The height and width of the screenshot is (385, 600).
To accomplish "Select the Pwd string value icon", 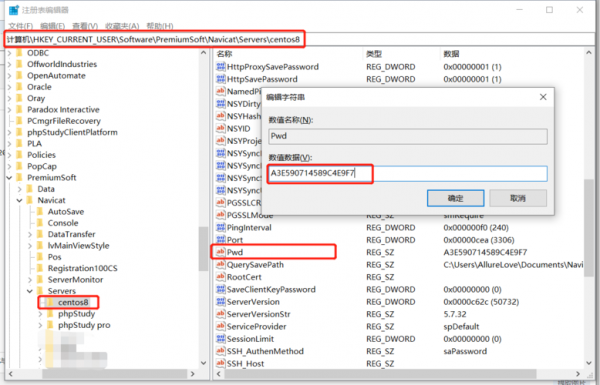I will coord(220,252).
